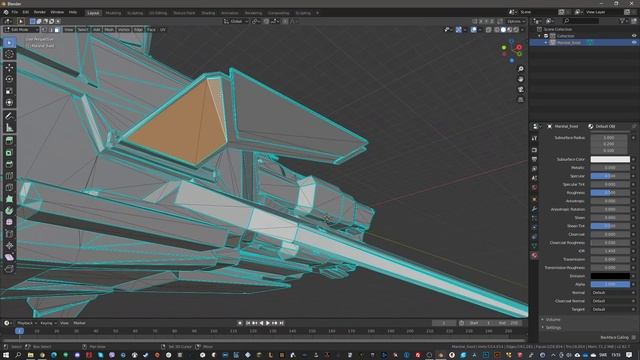Image resolution: width=640 pixels, height=360 pixels.
Task: Toggle X-ray view button
Action: pyautogui.click(x=489, y=30)
